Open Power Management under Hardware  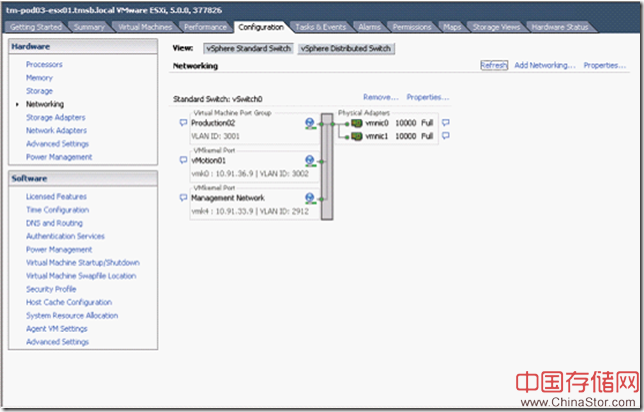coord(59,157)
